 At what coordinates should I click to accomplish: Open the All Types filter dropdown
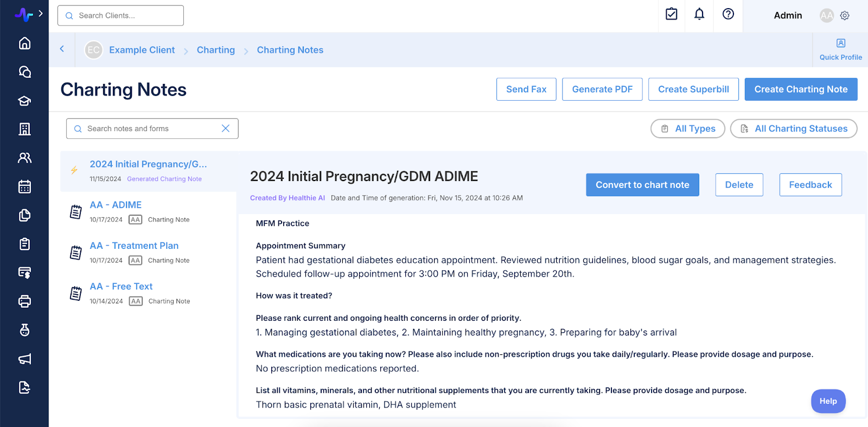click(687, 128)
